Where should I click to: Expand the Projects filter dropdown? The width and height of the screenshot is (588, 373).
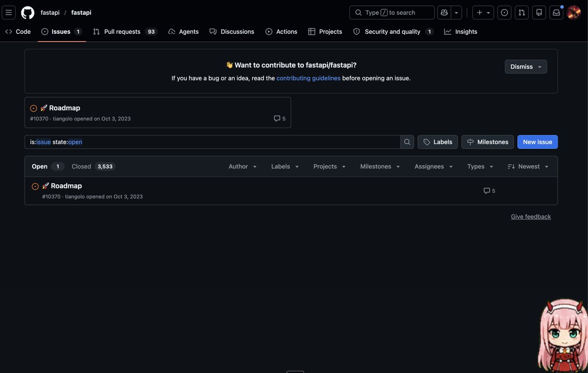coord(330,166)
